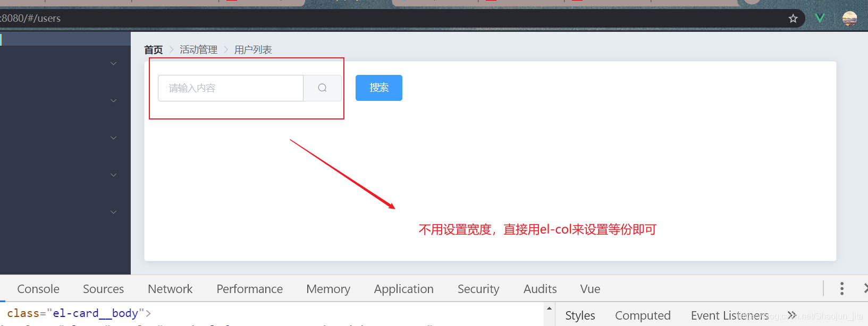
Task: Click the 活动管理 breadcrumb item
Action: 198,49
